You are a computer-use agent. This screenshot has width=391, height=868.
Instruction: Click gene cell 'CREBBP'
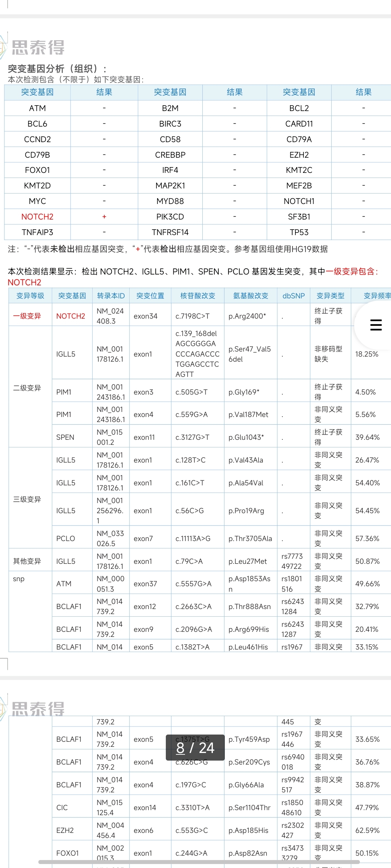tap(170, 155)
